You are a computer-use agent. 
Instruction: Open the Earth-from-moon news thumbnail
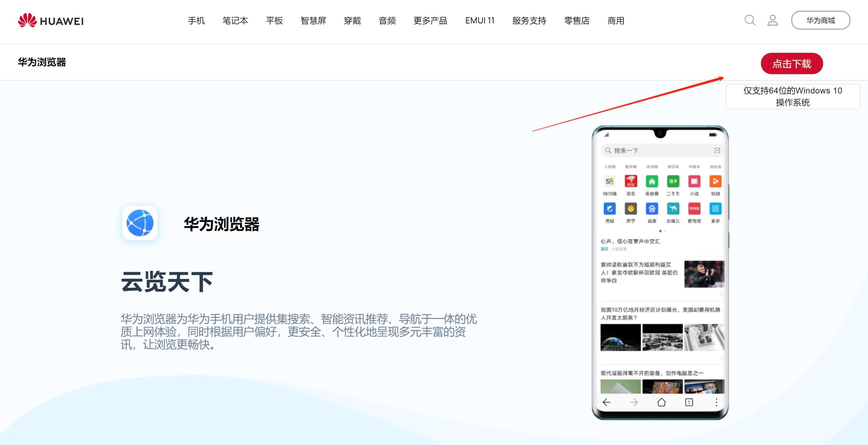coord(620,337)
